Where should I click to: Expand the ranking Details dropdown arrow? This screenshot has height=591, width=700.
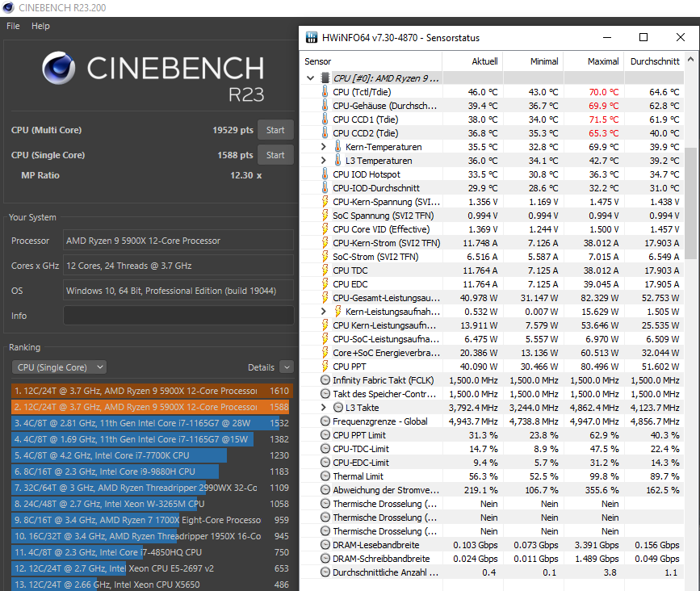[x=287, y=367]
